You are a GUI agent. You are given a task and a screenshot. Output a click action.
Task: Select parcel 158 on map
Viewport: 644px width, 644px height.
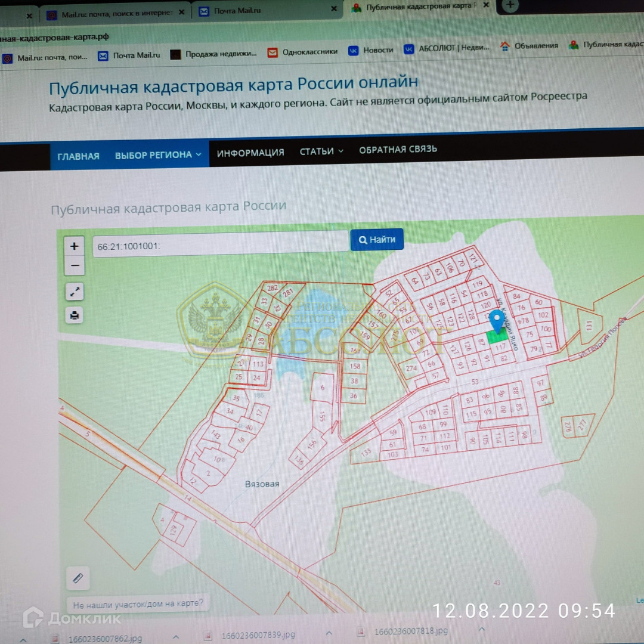click(x=355, y=366)
